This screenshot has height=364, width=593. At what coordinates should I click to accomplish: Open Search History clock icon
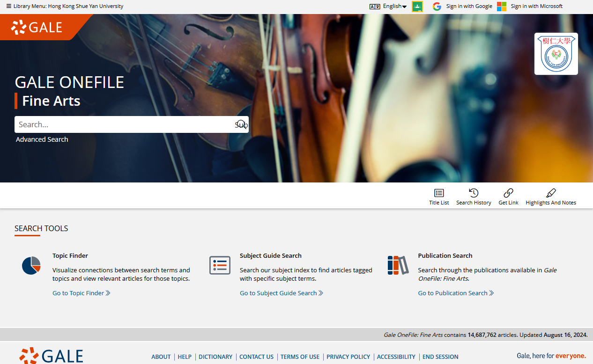click(474, 193)
